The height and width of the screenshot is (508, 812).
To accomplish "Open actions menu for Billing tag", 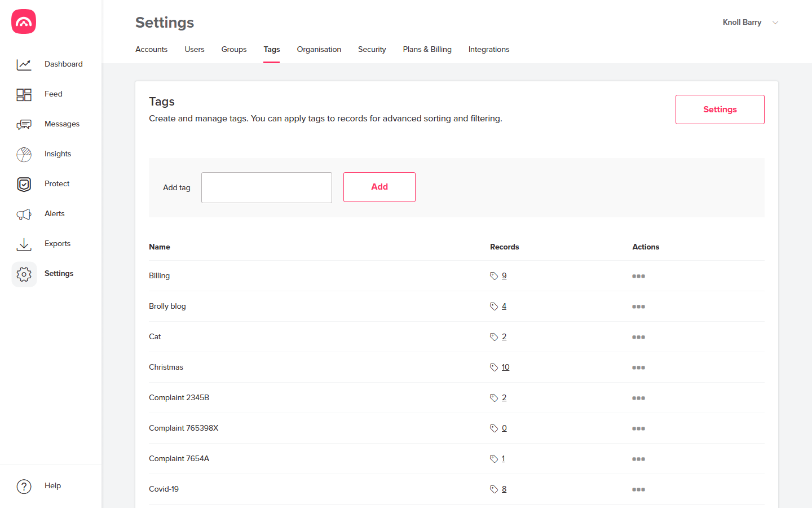I will coord(638,276).
